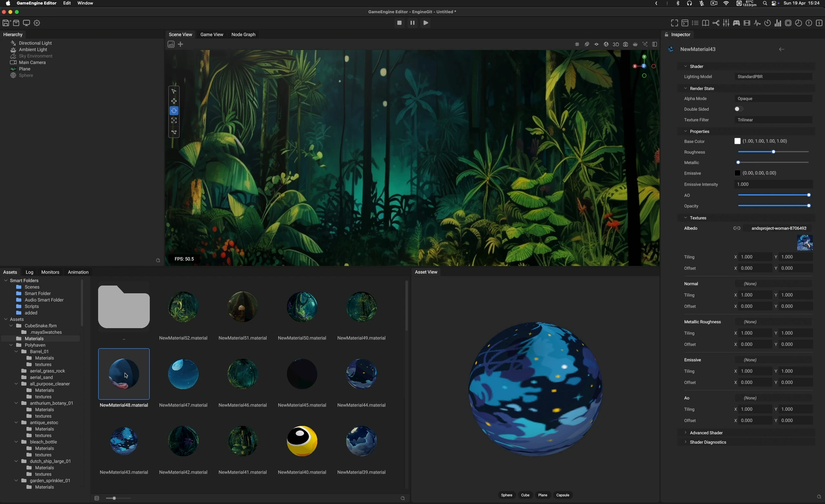Open the Lighting Model StandardPBR dropdown
This screenshot has height=504, width=825.
coord(773,77)
